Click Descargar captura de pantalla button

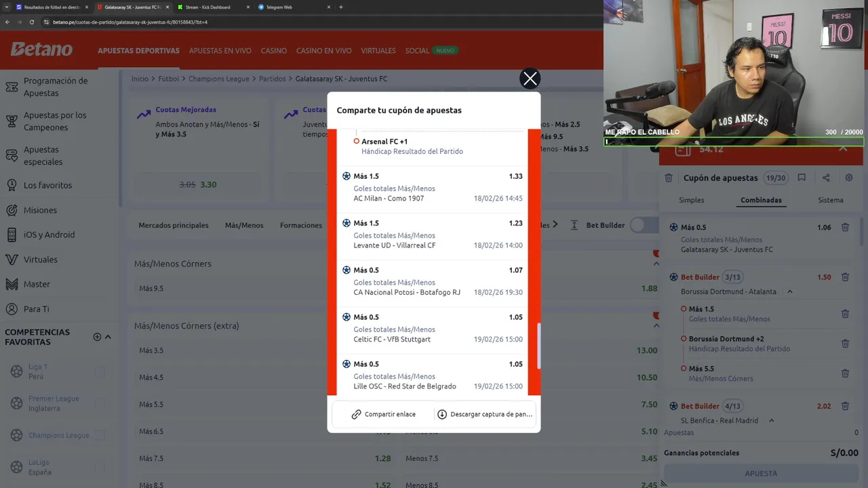click(x=485, y=414)
